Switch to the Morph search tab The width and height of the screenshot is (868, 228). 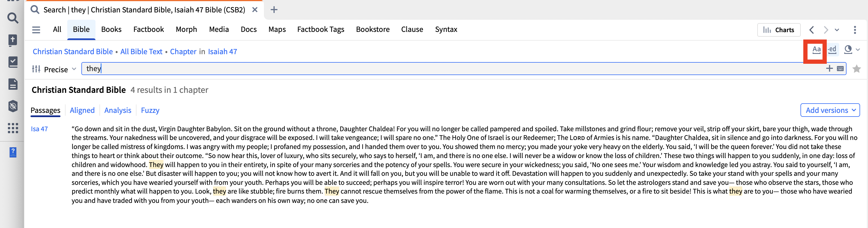(x=186, y=30)
